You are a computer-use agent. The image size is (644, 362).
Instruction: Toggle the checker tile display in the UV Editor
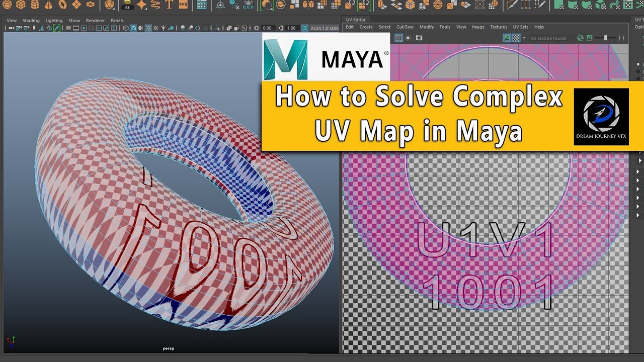coord(516,38)
